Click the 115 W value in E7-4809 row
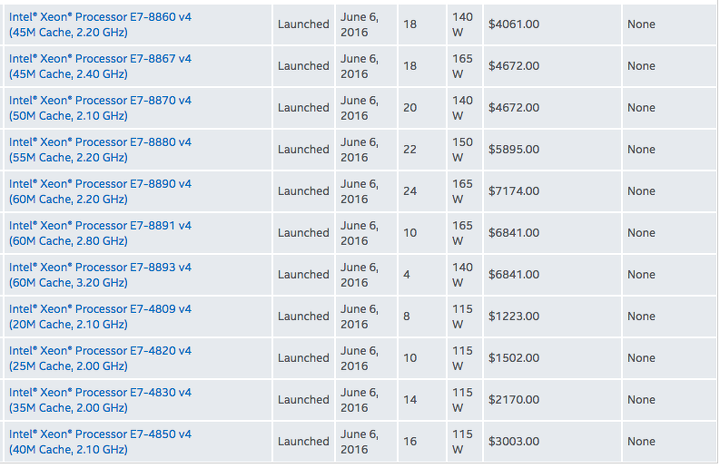Screen dimensions: 720x468 (x=462, y=317)
